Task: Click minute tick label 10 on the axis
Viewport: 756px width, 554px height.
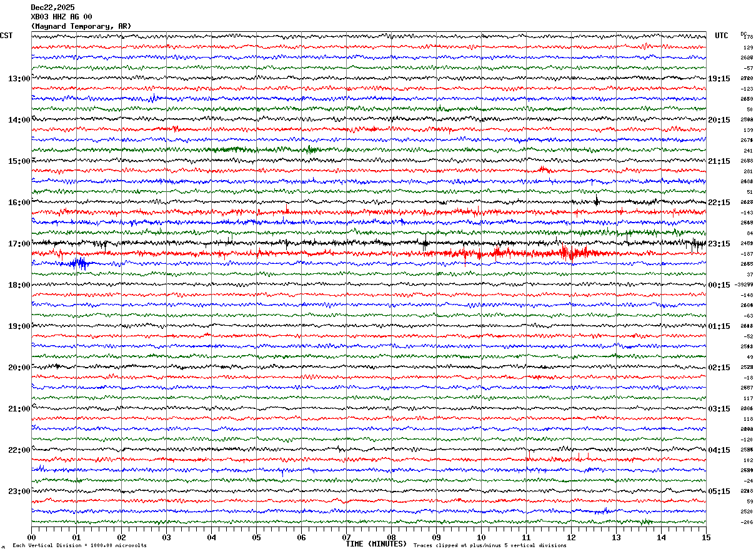Action: pos(481,537)
